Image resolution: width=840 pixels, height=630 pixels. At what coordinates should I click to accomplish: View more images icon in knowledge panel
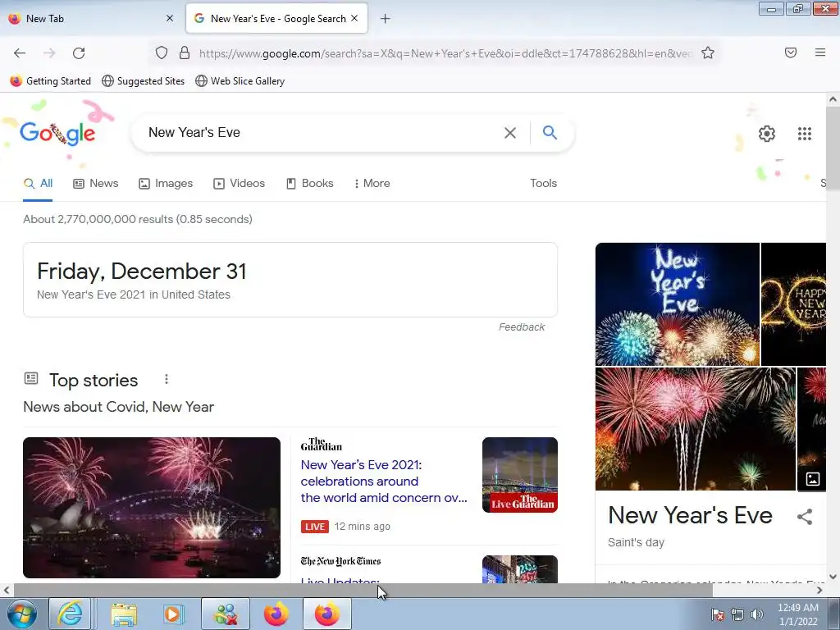812,478
